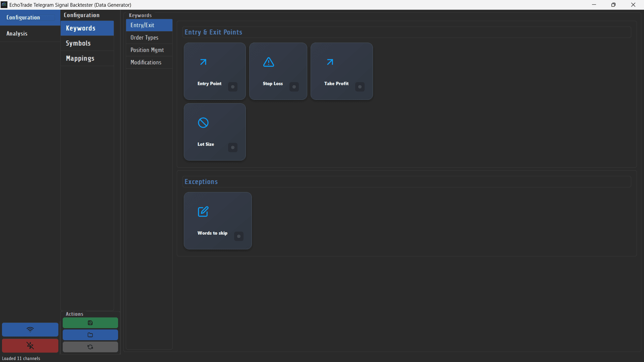Click the Entry Point card label
The width and height of the screenshot is (644, 362).
pos(209,83)
